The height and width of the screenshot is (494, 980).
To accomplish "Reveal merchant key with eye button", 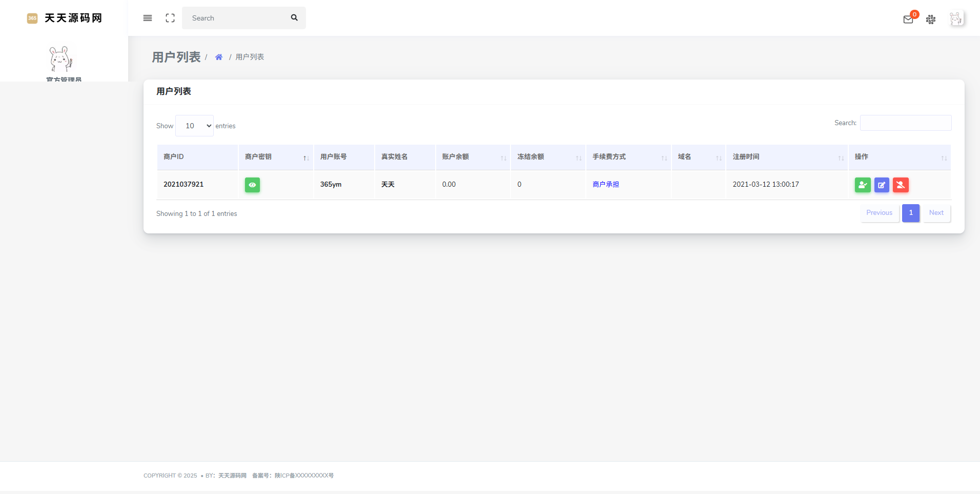I will pos(252,185).
